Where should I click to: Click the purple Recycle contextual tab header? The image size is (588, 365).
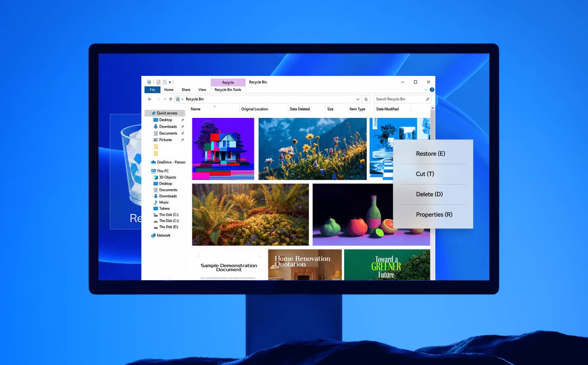click(x=228, y=82)
